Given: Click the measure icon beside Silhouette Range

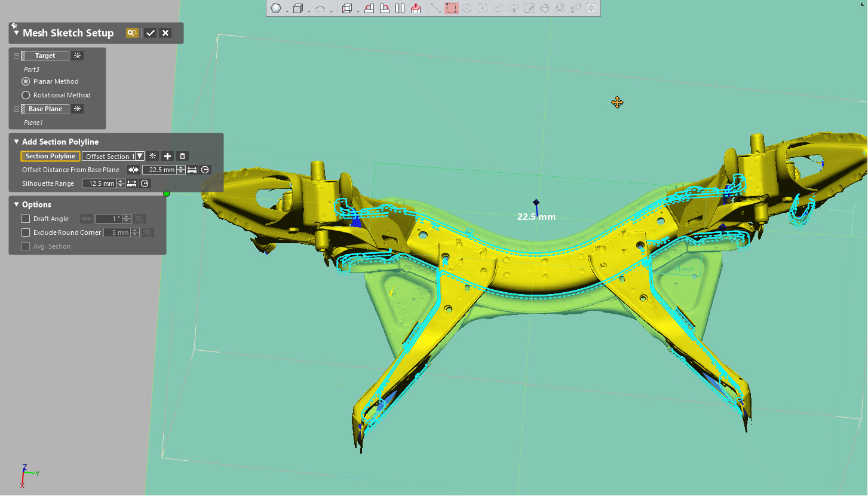Looking at the screenshot, I should (x=131, y=183).
